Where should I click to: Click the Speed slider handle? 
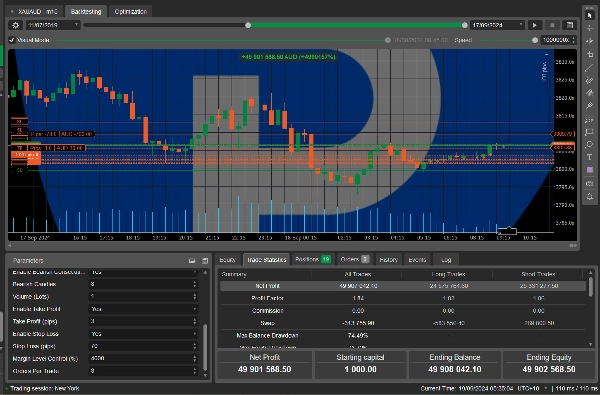pyautogui.click(x=535, y=40)
